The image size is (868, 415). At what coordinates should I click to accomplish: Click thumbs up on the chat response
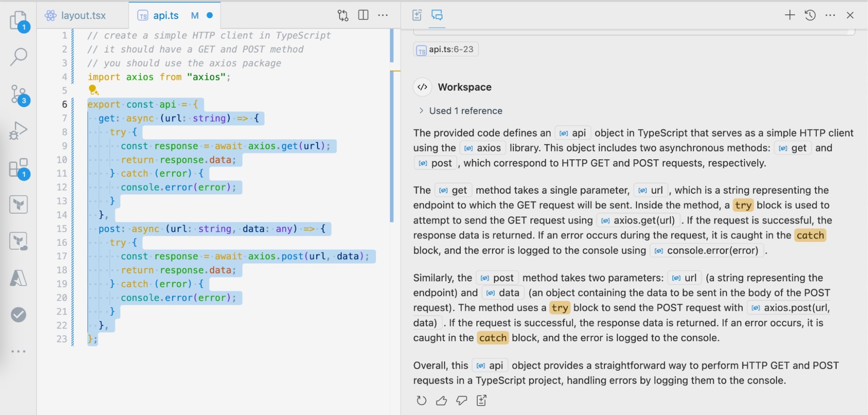click(x=442, y=401)
